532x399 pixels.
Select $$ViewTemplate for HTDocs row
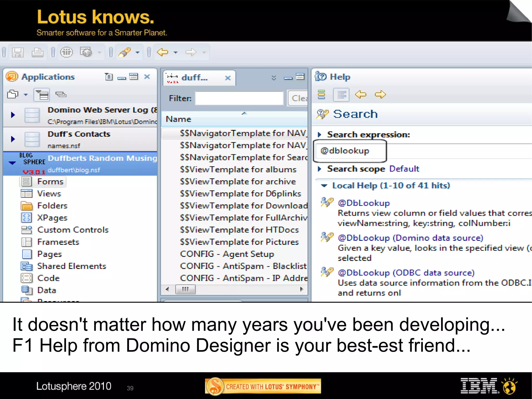(x=235, y=230)
